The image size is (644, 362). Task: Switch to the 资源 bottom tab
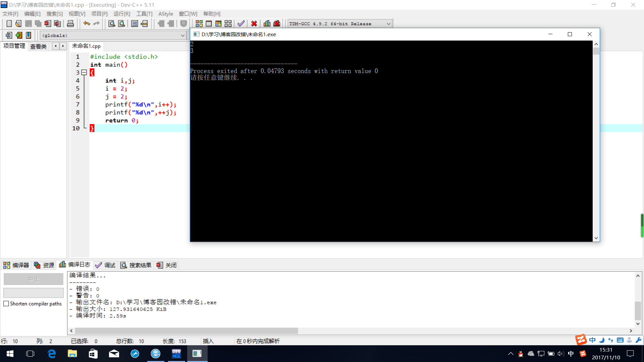44,265
